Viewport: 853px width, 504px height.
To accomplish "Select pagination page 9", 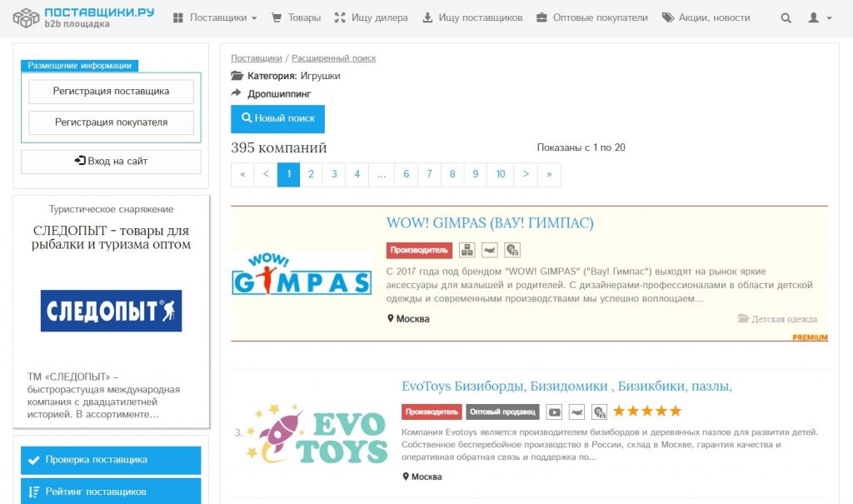I will pos(476,175).
